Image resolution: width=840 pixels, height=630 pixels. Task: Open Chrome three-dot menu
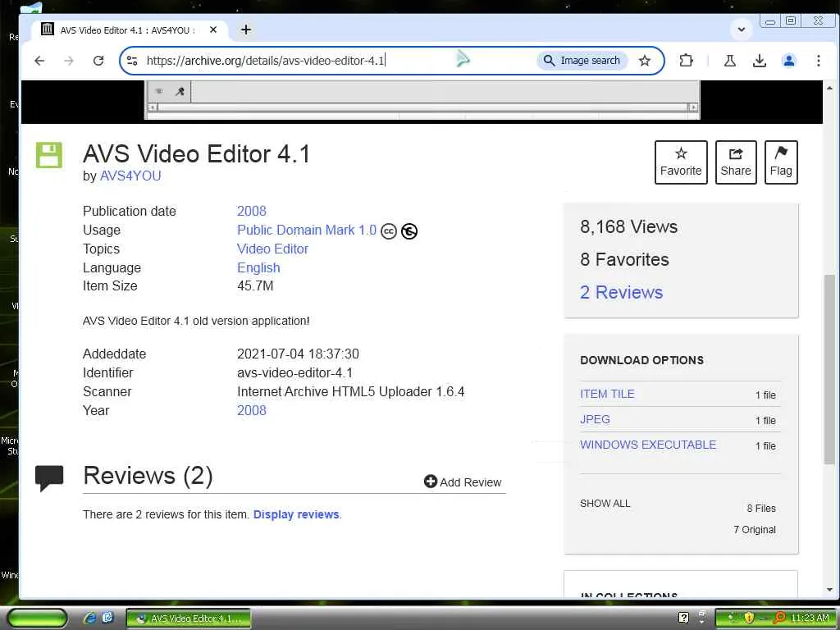[x=818, y=61]
